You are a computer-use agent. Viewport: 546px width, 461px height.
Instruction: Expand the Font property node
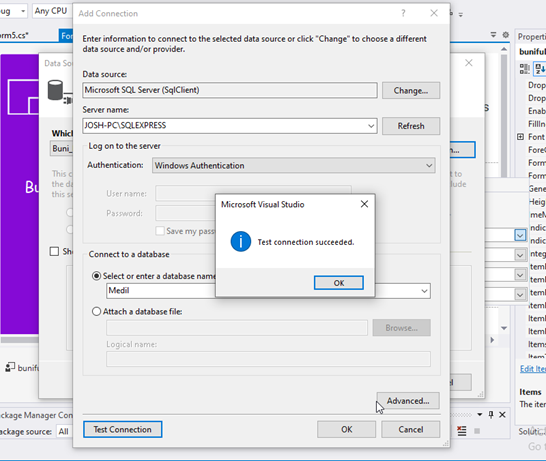tap(520, 137)
